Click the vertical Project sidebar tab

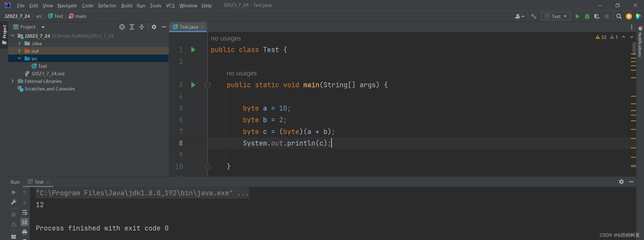4,35
